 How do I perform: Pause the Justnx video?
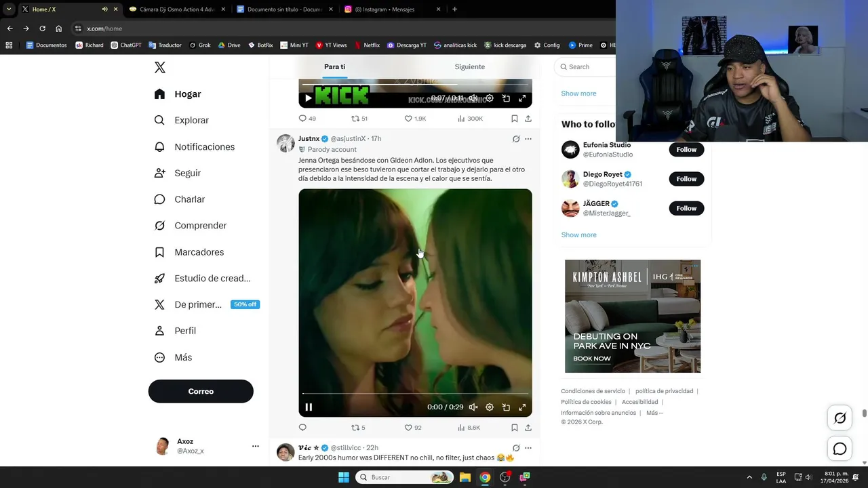click(x=309, y=407)
